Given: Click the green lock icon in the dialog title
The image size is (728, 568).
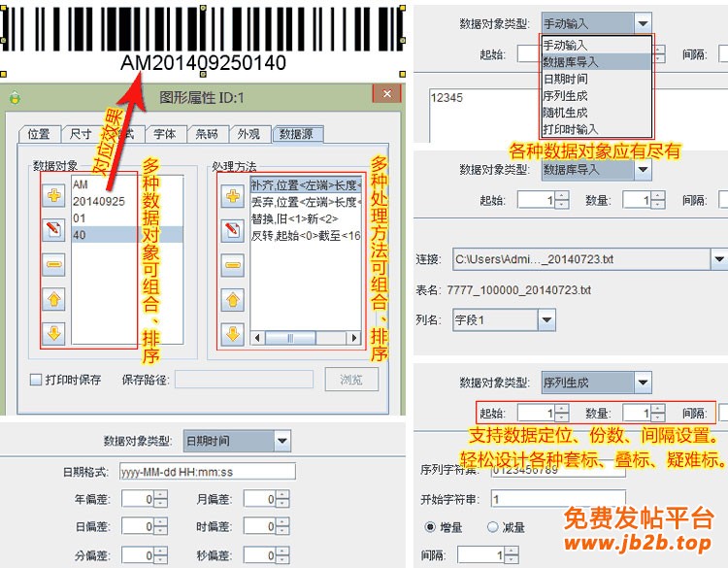Looking at the screenshot, I should pyautogui.click(x=15, y=97).
